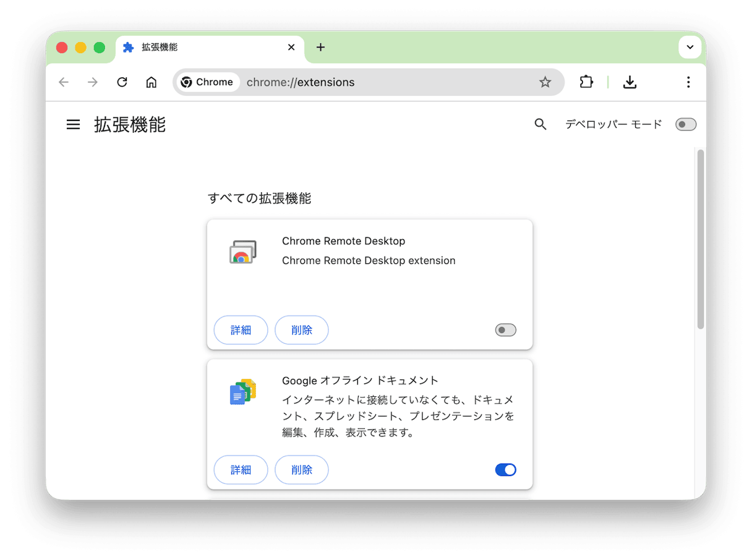Reload the extensions page

coord(122,82)
